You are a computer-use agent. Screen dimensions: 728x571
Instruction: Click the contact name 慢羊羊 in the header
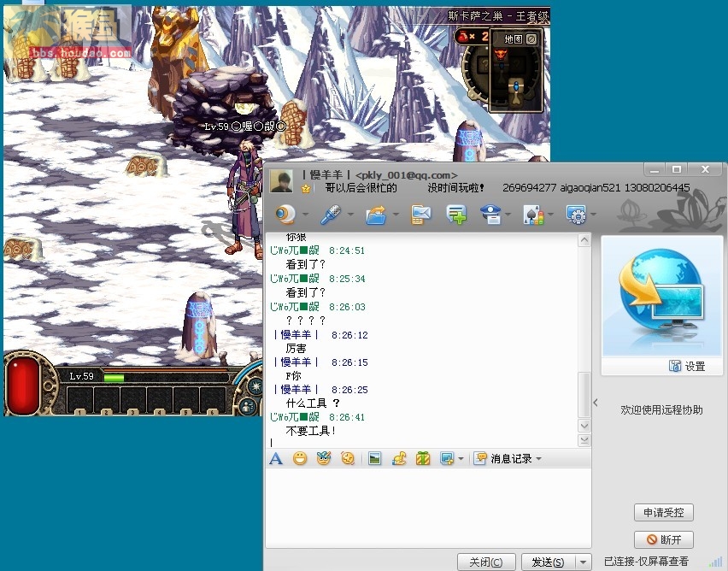coord(326,174)
